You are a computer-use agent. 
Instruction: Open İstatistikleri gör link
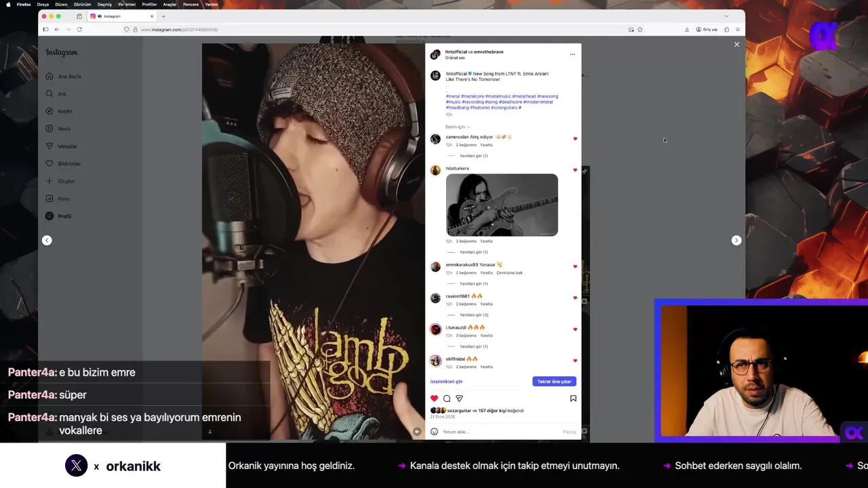point(446,382)
